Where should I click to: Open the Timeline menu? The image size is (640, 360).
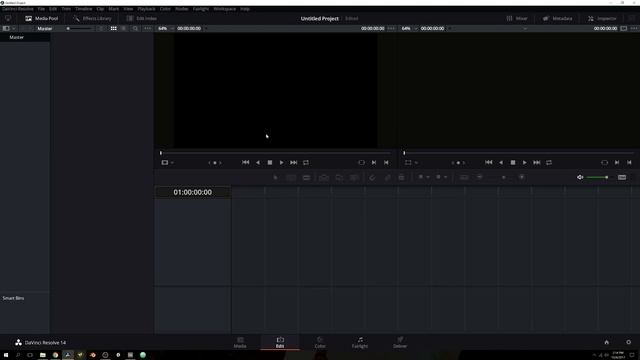pos(84,9)
